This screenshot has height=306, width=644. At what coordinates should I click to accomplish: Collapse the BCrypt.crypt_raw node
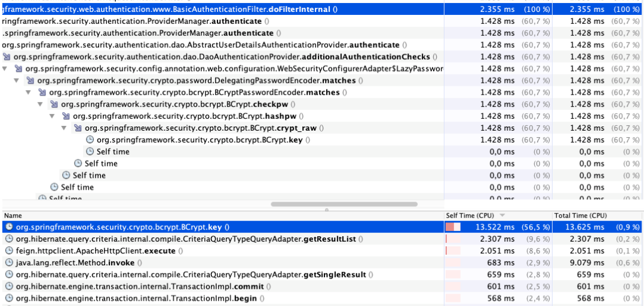pyautogui.click(x=64, y=128)
